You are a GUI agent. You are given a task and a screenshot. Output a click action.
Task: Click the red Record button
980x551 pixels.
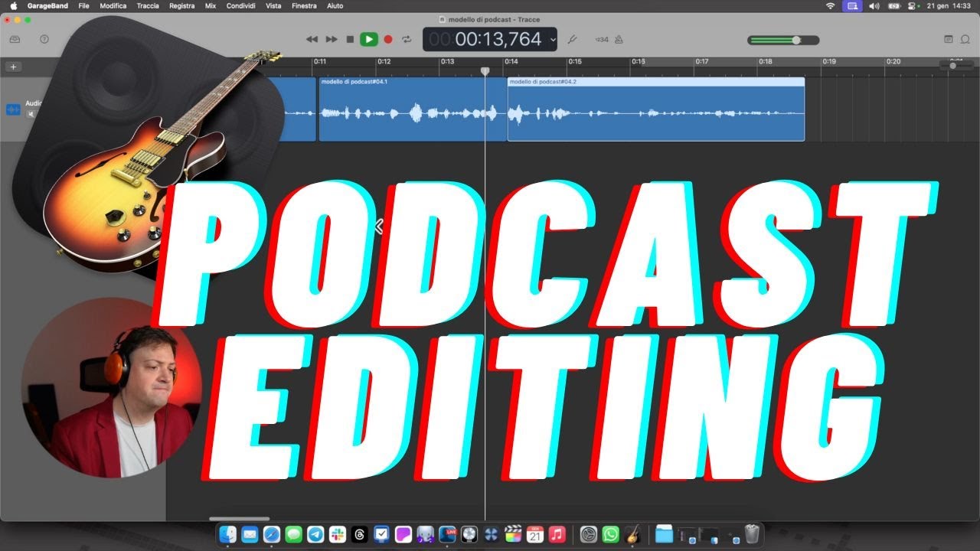coord(388,39)
